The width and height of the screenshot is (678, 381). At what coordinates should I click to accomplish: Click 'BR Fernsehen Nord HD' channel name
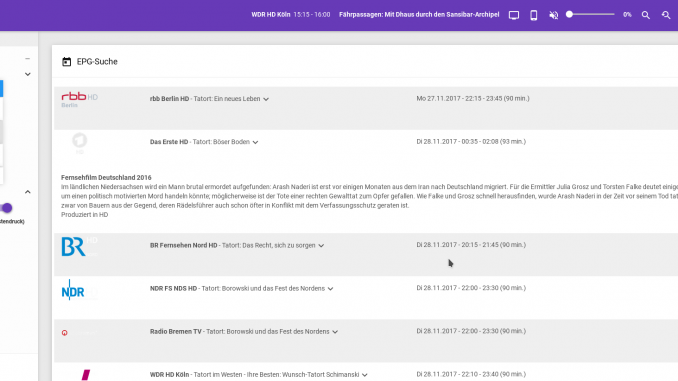click(x=184, y=245)
